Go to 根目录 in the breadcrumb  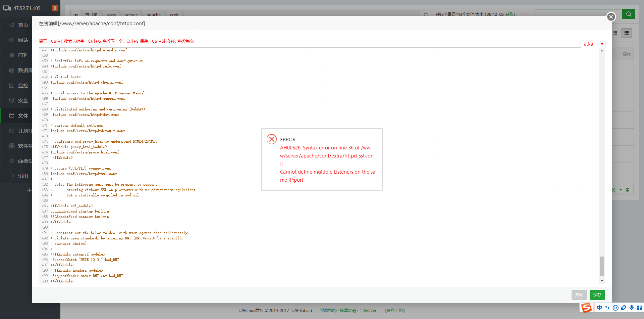pos(91,14)
